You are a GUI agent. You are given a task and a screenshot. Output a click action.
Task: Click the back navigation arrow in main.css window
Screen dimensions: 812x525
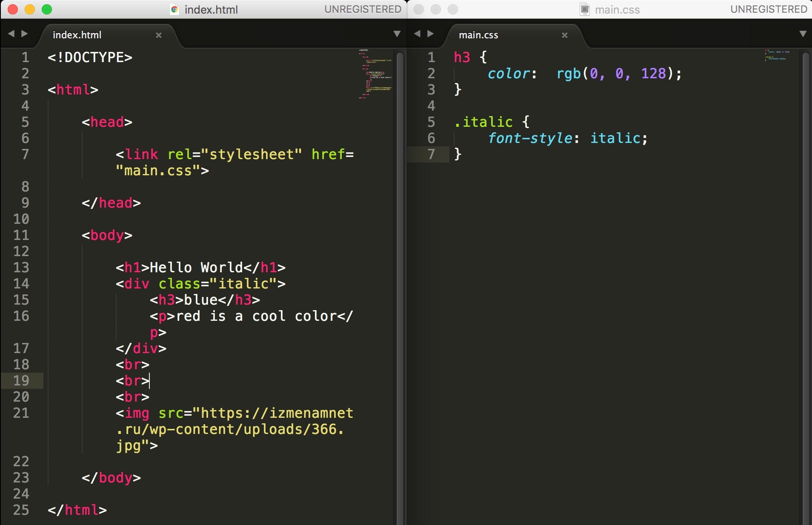tap(418, 34)
